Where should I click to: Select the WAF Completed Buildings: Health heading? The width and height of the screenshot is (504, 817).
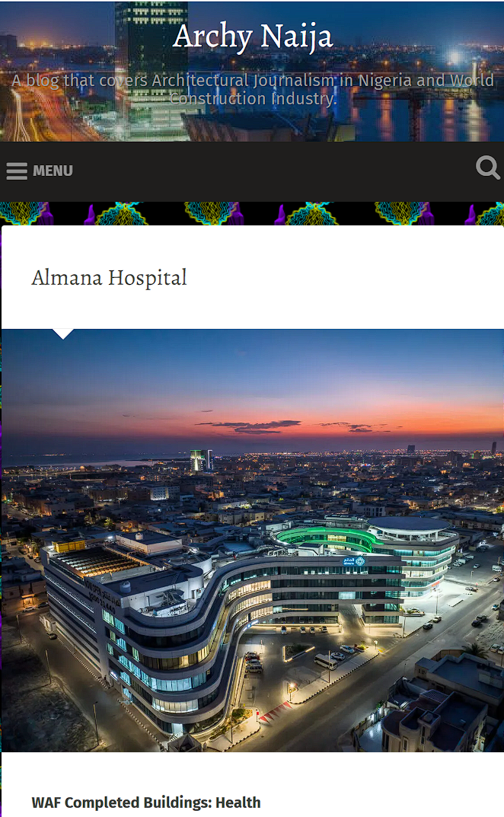146,803
